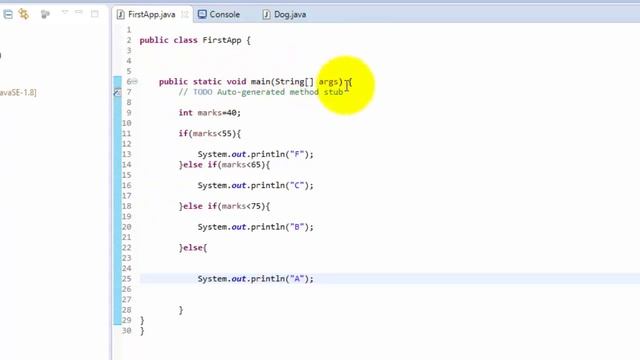
Task: Click the 'else if(marks<75){' line
Action: point(224,206)
